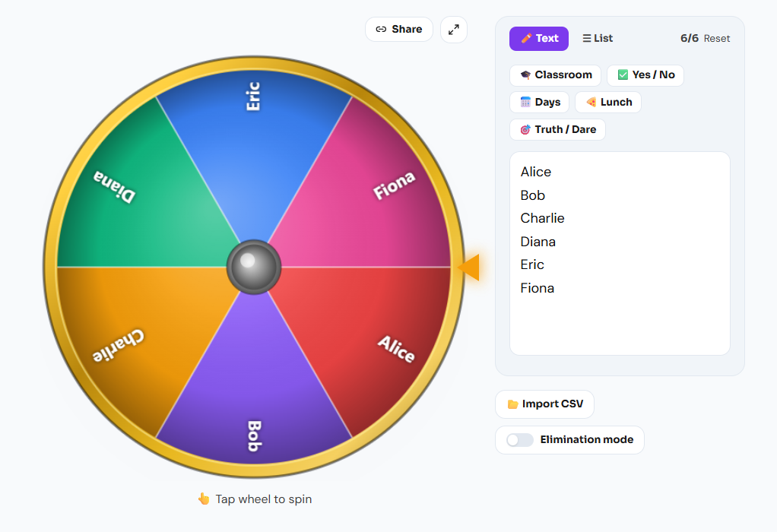Click the purple Bob wheel segment
This screenshot has height=532, width=777.
(254, 386)
